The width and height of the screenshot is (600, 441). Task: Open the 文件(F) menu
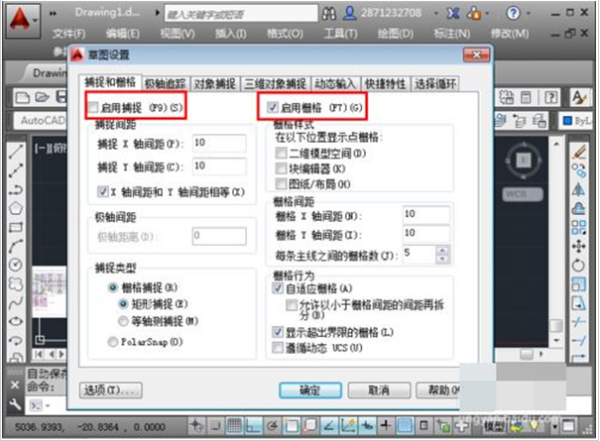(x=69, y=34)
